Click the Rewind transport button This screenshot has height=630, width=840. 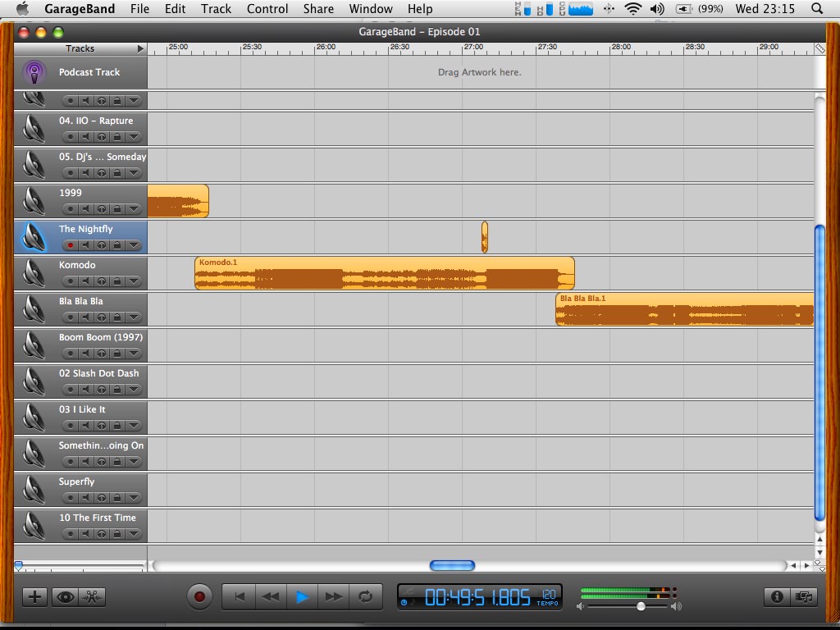coord(271,597)
